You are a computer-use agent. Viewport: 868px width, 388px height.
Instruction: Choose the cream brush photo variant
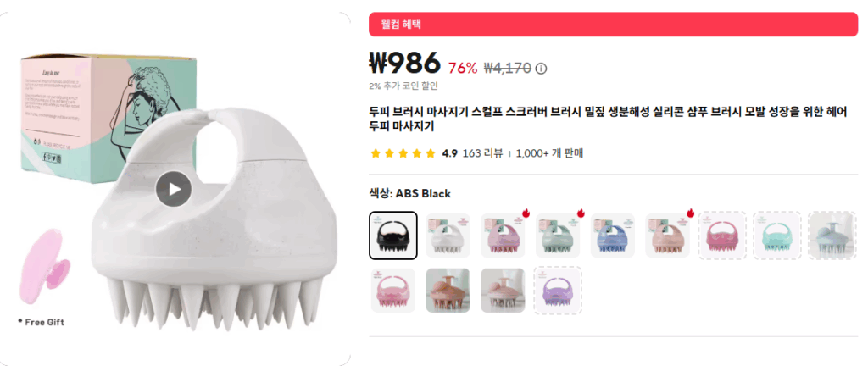[x=503, y=291]
